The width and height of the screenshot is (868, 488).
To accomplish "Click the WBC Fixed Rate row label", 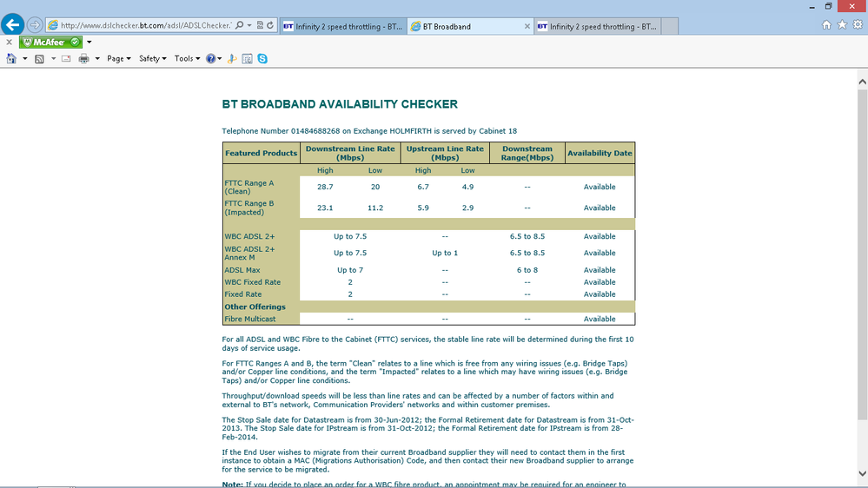I will tap(253, 282).
